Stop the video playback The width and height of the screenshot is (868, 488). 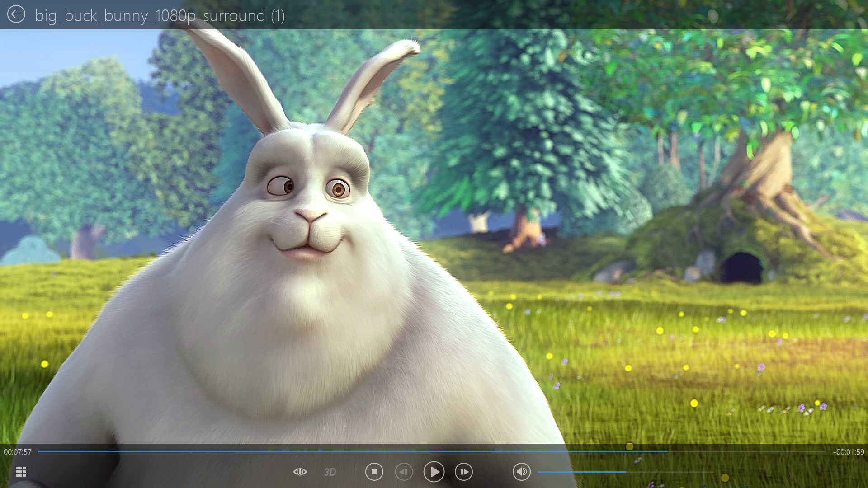pos(374,472)
